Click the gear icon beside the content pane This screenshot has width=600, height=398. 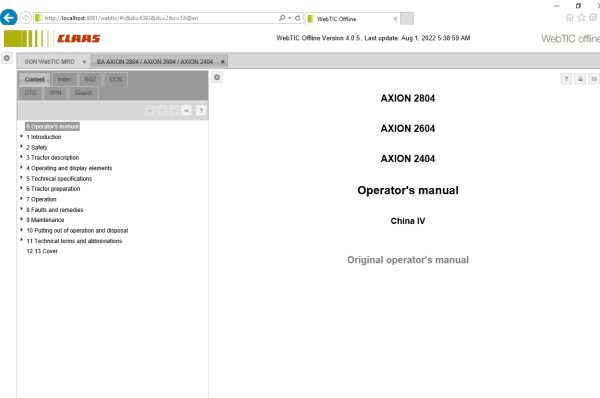(x=217, y=77)
